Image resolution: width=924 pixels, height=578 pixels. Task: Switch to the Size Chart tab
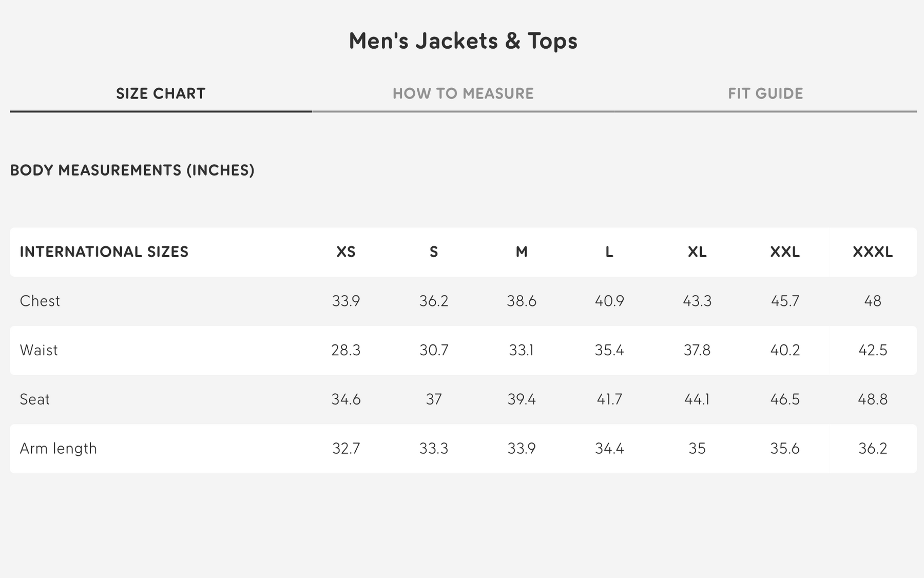click(161, 93)
